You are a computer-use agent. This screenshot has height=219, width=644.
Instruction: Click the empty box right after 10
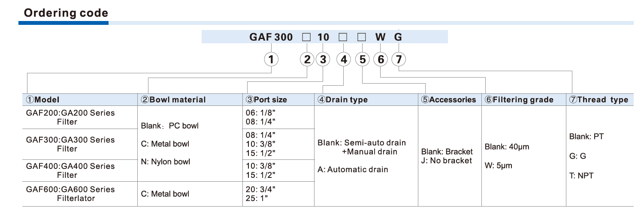pos(342,37)
